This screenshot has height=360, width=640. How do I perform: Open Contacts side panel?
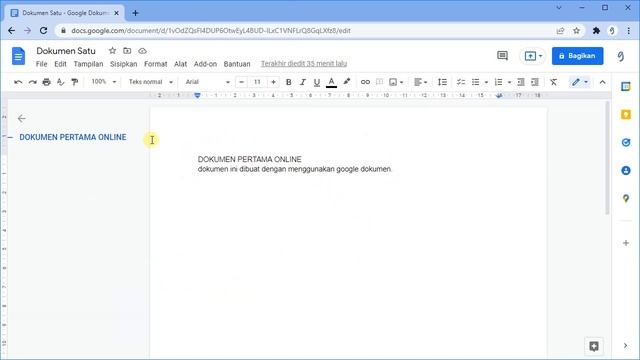(x=626, y=170)
